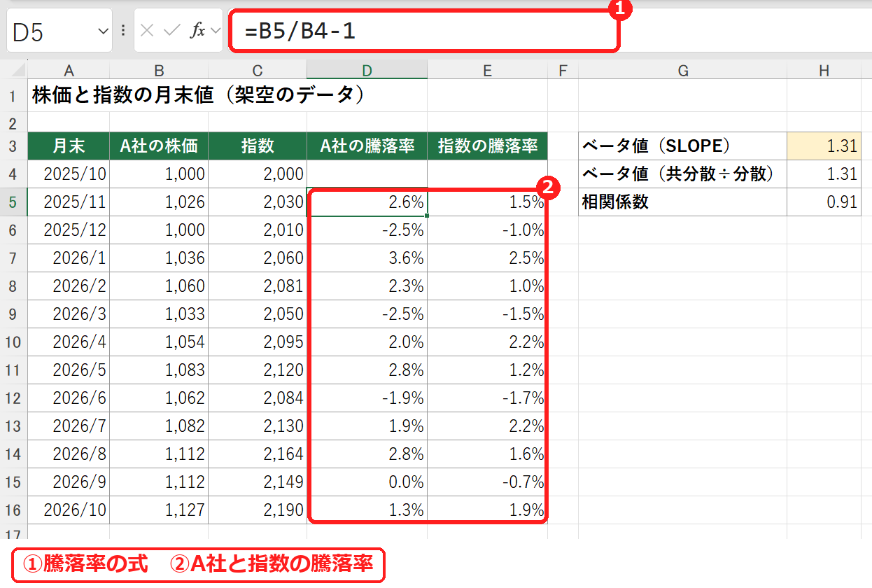Click header cell A社の騰落率
This screenshot has width=872, height=588.
tap(367, 146)
